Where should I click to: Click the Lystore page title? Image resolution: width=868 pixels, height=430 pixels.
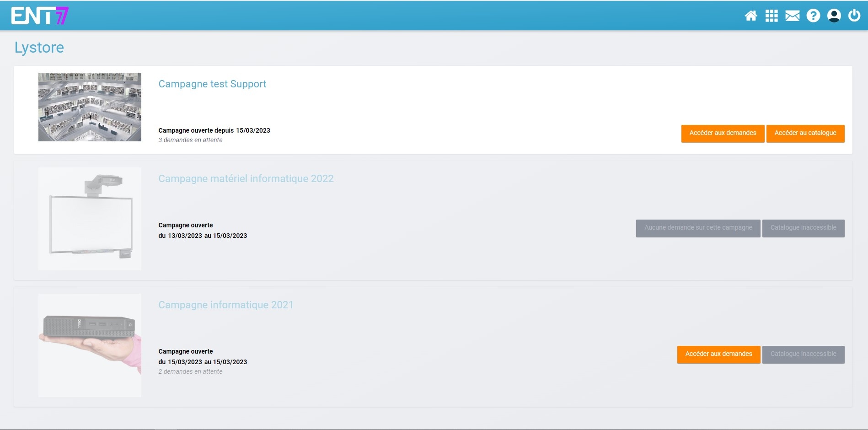pos(39,48)
